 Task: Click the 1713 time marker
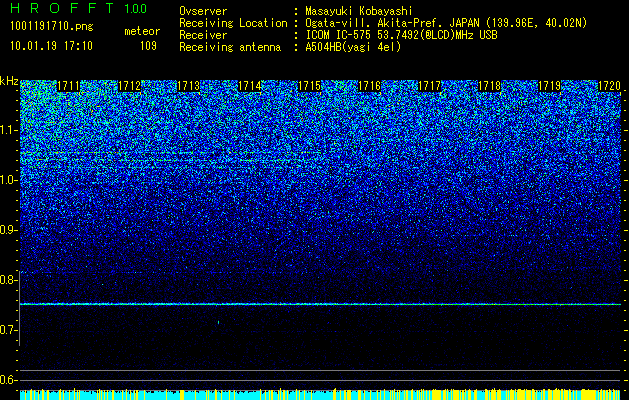pos(189,86)
